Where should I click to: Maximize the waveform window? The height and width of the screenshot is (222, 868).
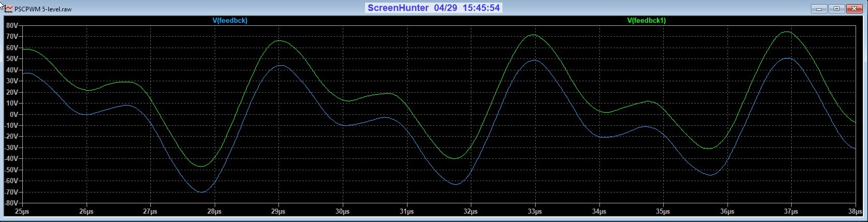[836, 9]
